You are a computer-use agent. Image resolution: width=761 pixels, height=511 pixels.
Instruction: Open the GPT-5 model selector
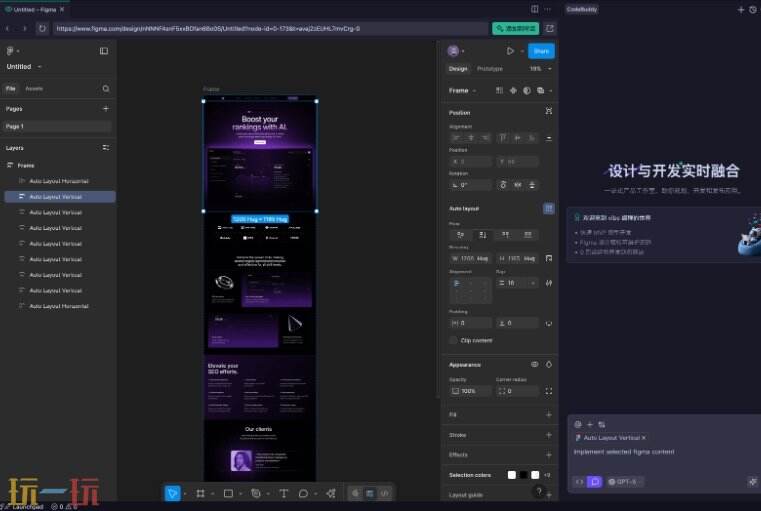pos(624,482)
